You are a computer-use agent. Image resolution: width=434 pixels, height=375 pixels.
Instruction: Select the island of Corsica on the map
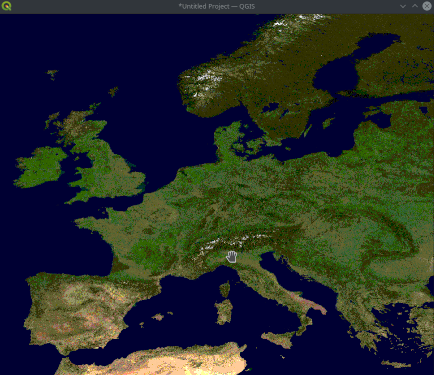[x=225, y=289]
